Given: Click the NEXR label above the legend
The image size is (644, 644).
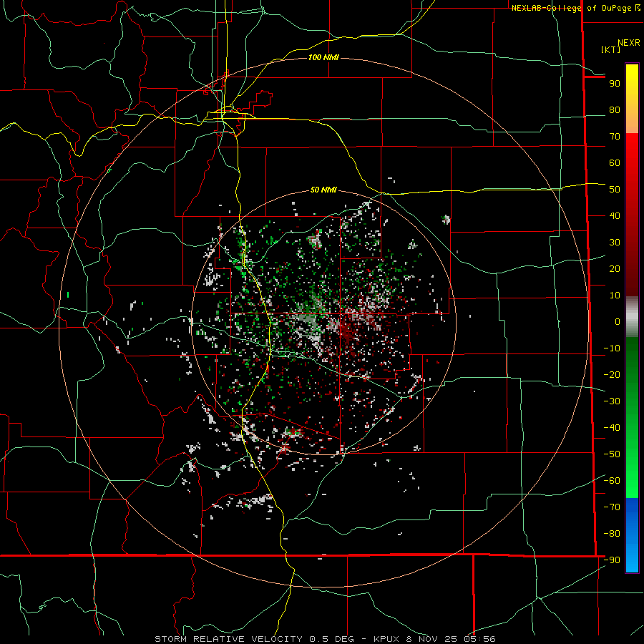Looking at the screenshot, I should (629, 43).
